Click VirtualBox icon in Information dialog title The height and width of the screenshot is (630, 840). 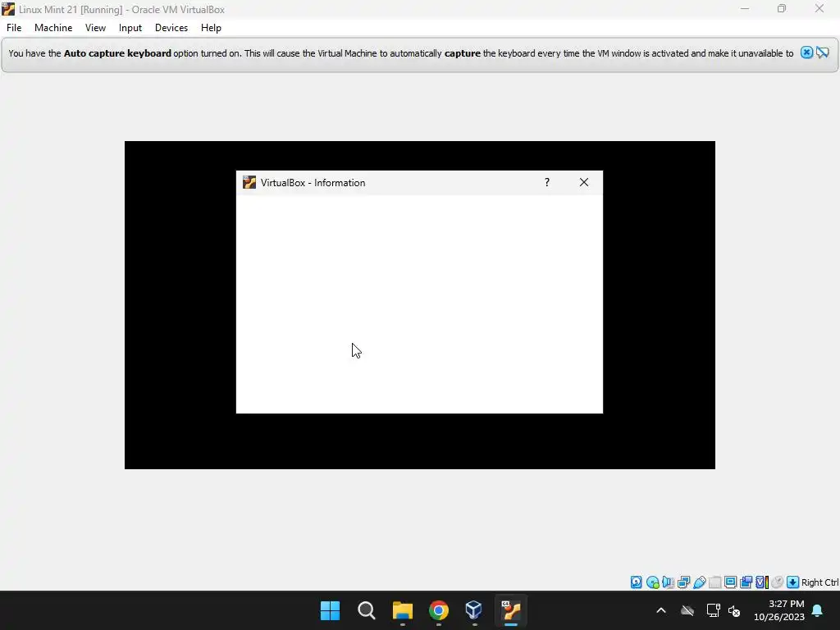point(249,183)
